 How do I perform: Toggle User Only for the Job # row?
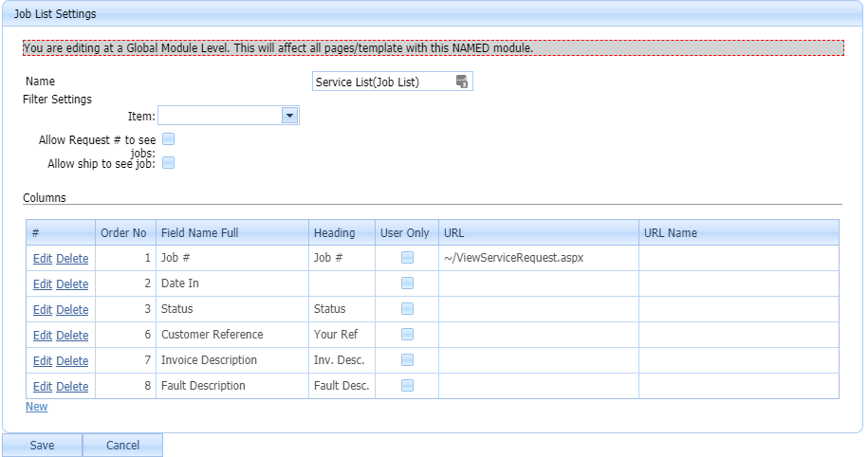tap(407, 257)
